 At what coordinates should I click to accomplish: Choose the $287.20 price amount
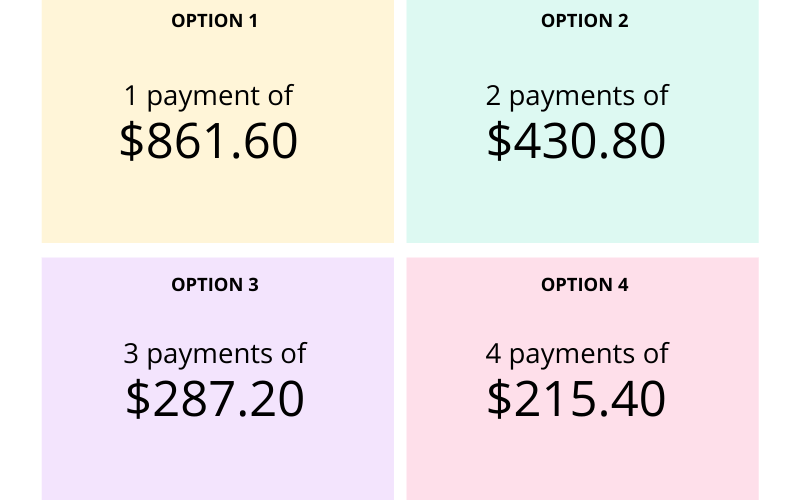click(214, 399)
